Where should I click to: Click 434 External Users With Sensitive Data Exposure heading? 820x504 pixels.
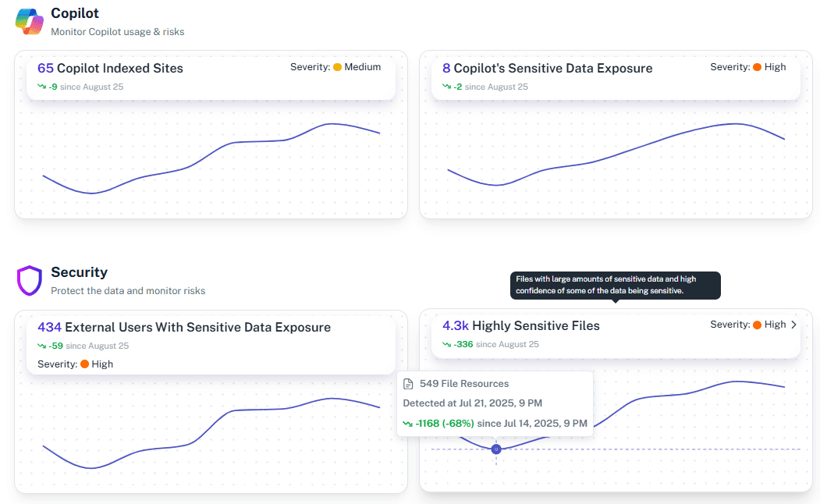click(x=182, y=327)
